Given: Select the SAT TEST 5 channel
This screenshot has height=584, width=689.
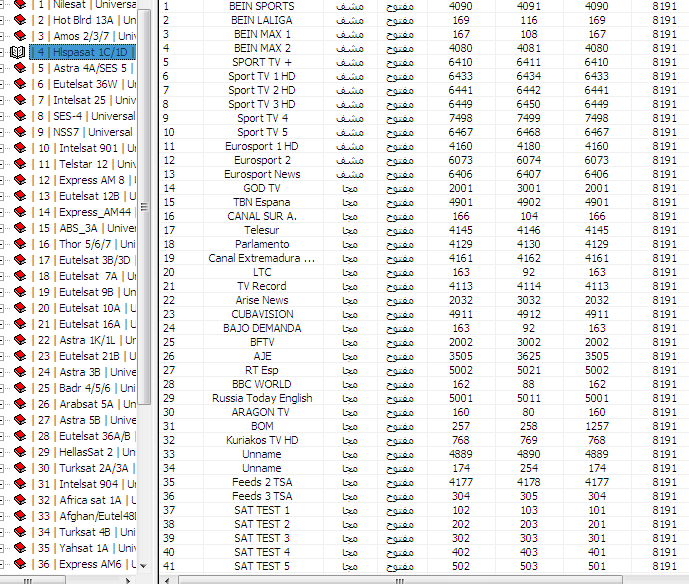Looking at the screenshot, I should 262,566.
